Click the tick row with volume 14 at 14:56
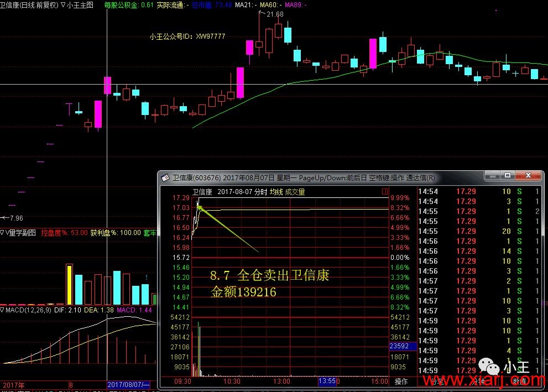 [479, 251]
